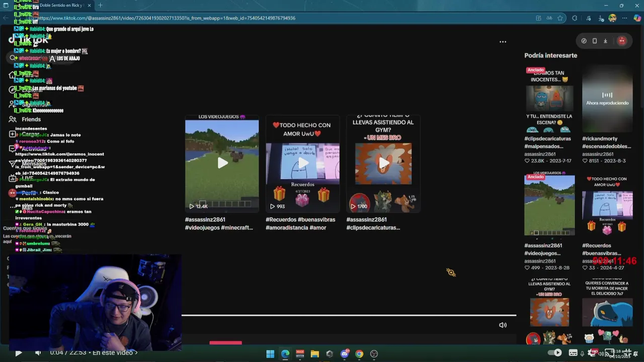Viewport: 644px width, 362px height.
Task: Open Cargar upload in TikTok sidebar
Action: tap(24, 134)
